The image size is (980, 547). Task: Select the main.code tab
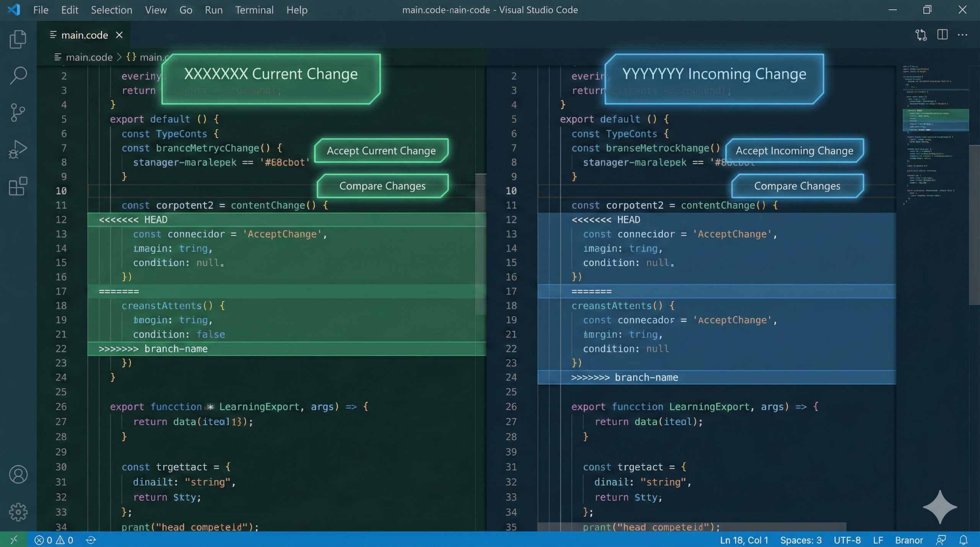point(85,35)
